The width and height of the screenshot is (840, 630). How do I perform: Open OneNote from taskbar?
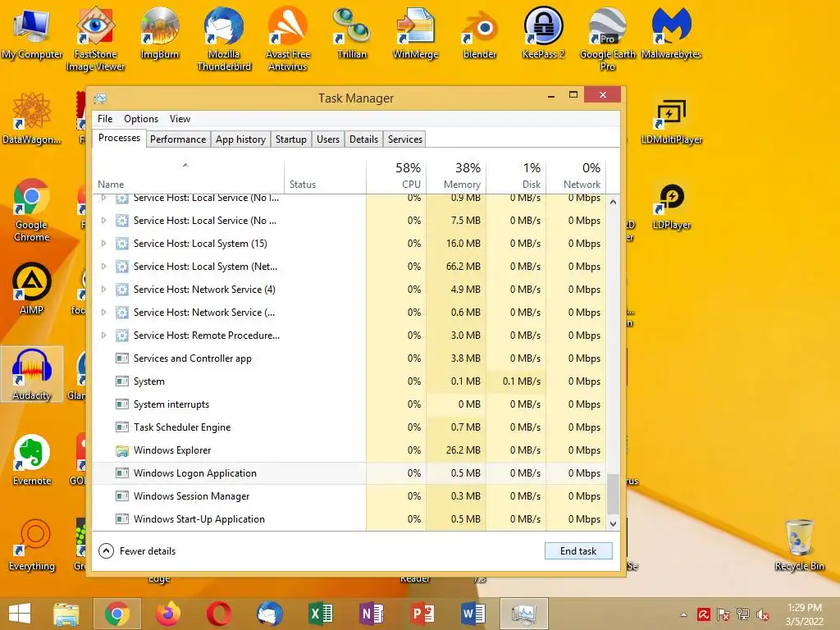[x=372, y=614]
